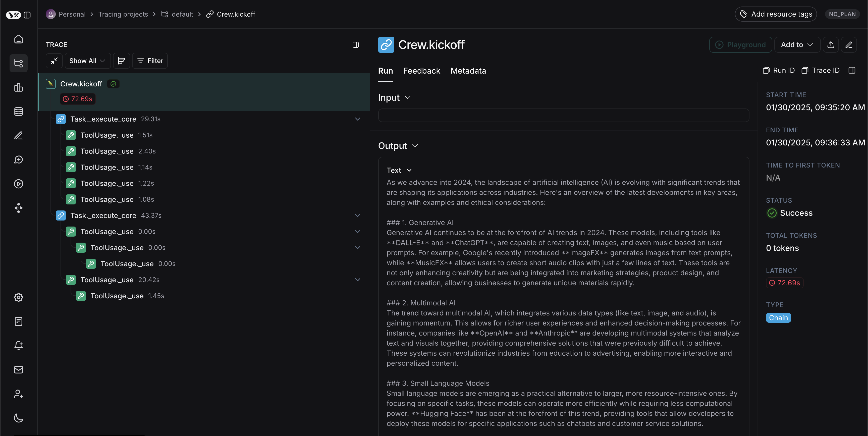Toggle the trace panel layout icon
Screen dimensions: 868x436
[x=355, y=45]
